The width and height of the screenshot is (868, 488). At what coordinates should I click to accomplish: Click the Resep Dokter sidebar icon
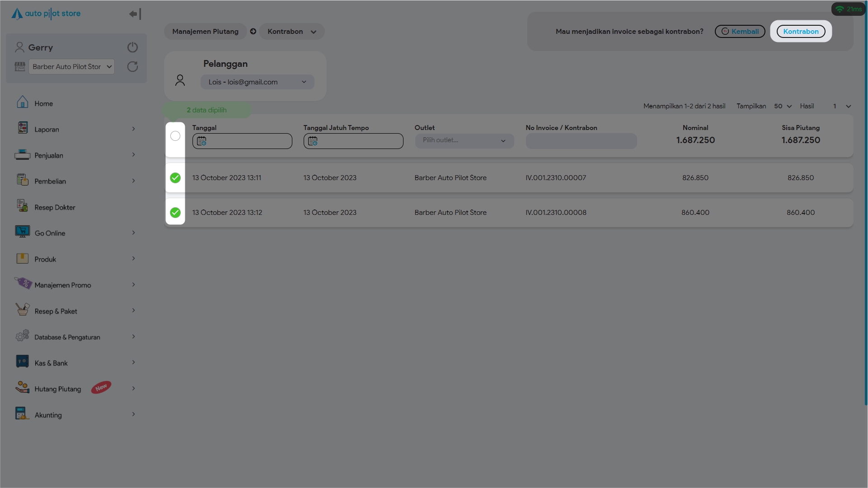coord(22,206)
